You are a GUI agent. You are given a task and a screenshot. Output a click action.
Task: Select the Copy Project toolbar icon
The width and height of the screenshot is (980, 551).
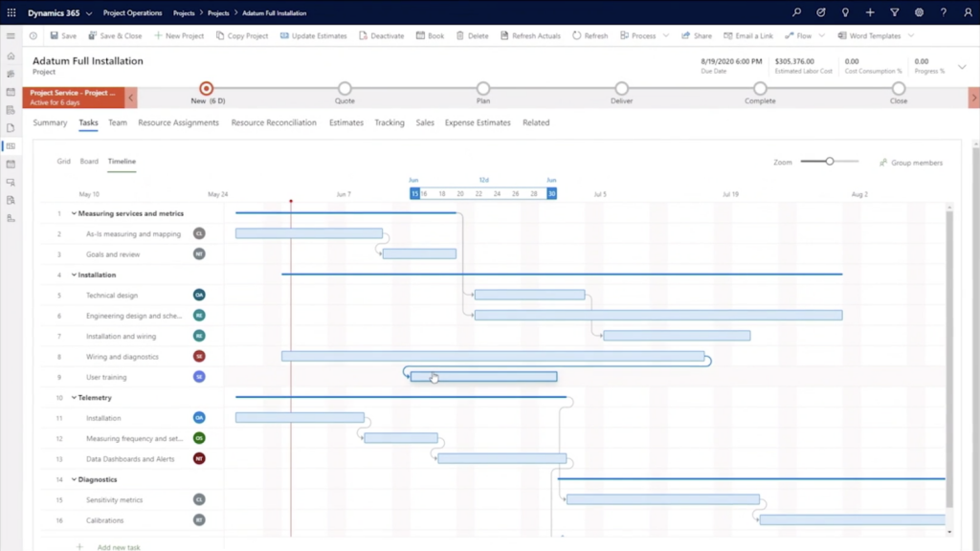pyautogui.click(x=235, y=35)
